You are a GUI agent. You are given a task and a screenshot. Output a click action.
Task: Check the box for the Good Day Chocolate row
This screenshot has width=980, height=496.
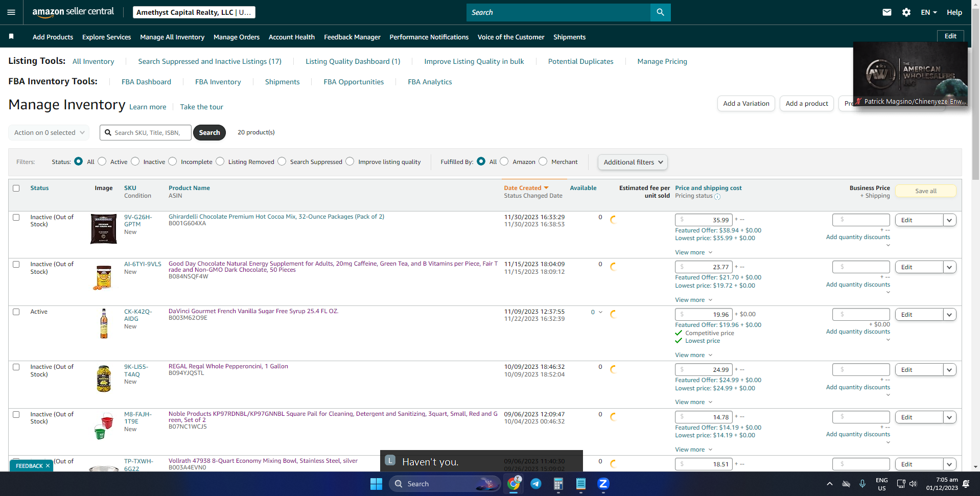(16, 264)
